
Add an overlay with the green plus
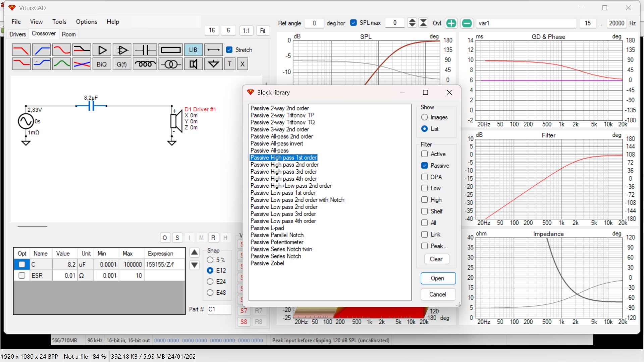tap(451, 23)
